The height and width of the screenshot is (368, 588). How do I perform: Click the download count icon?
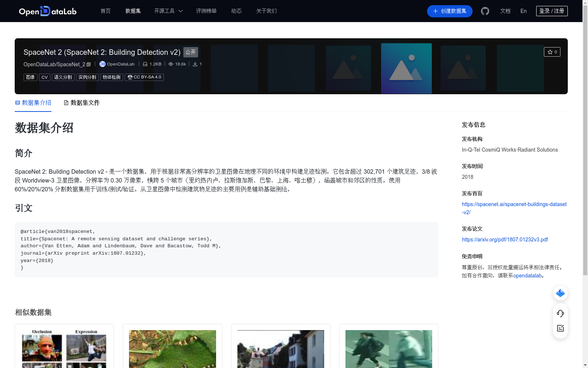click(195, 64)
